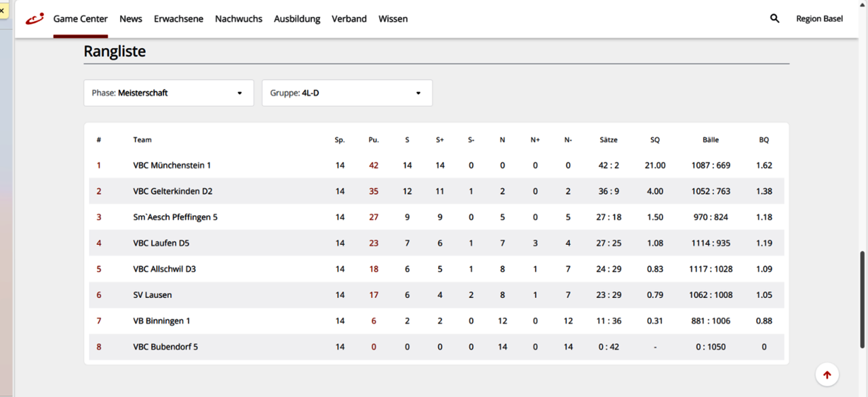Go to the Erwachsene menu

tap(178, 19)
